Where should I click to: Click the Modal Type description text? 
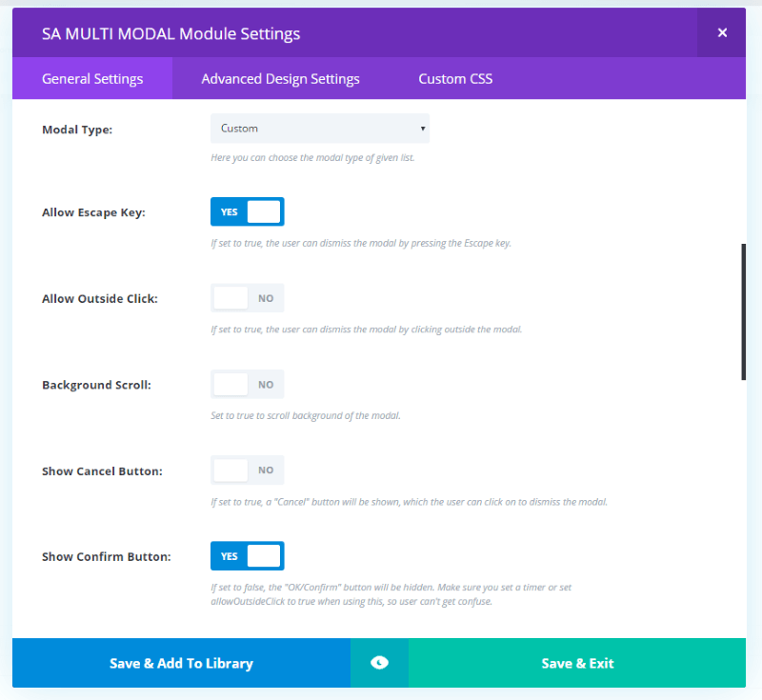pos(312,158)
